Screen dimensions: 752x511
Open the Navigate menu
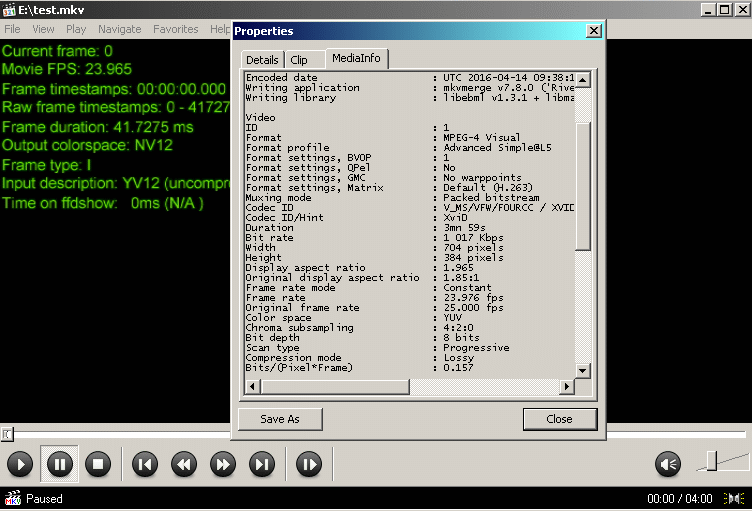click(x=119, y=29)
